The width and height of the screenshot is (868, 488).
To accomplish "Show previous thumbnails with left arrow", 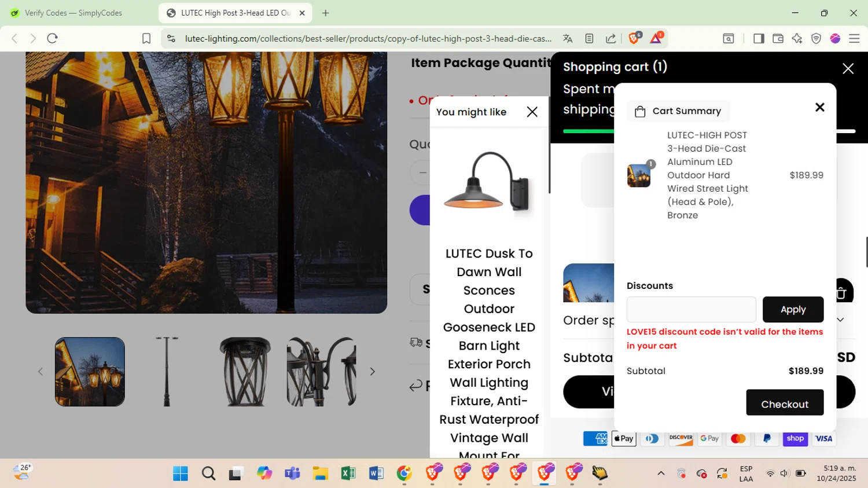I will [40, 372].
